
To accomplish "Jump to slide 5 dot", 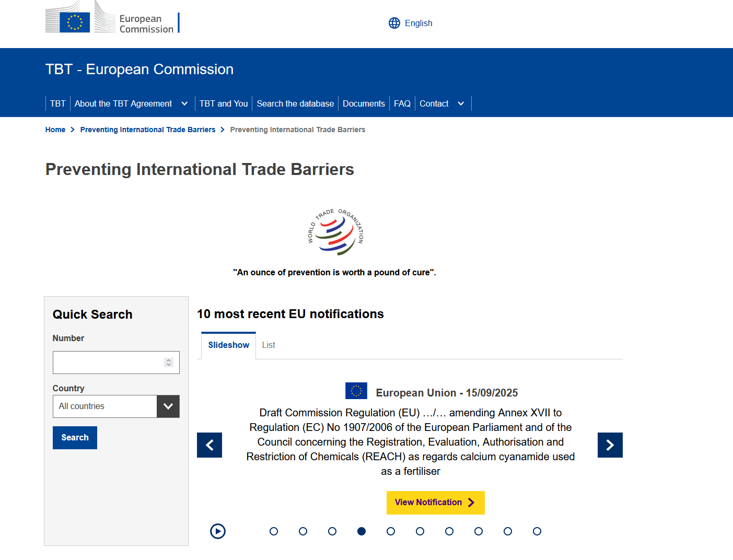I will coord(391,531).
